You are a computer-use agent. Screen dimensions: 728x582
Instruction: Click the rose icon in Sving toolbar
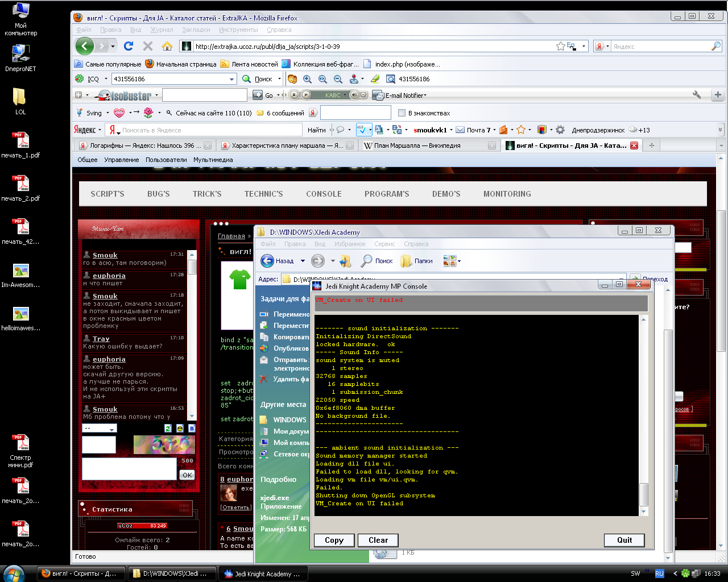[x=148, y=113]
